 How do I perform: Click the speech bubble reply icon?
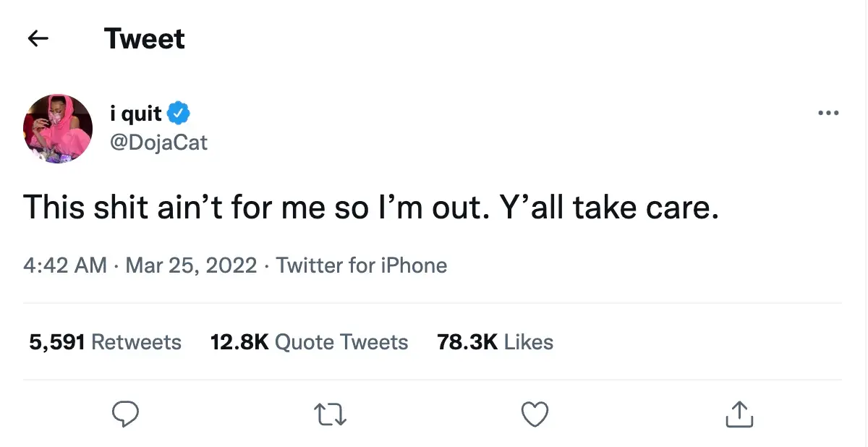(x=127, y=414)
